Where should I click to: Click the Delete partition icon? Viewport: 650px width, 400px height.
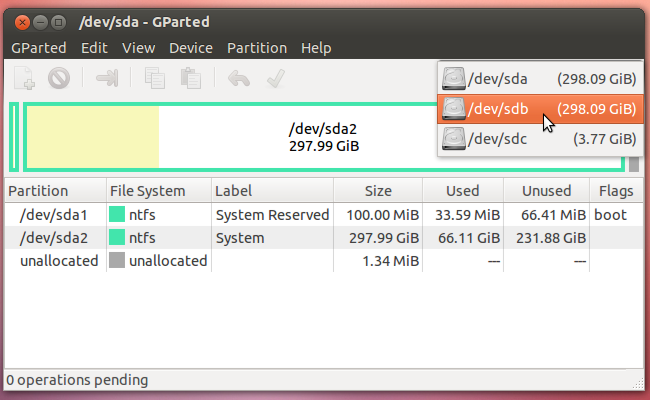click(x=59, y=78)
